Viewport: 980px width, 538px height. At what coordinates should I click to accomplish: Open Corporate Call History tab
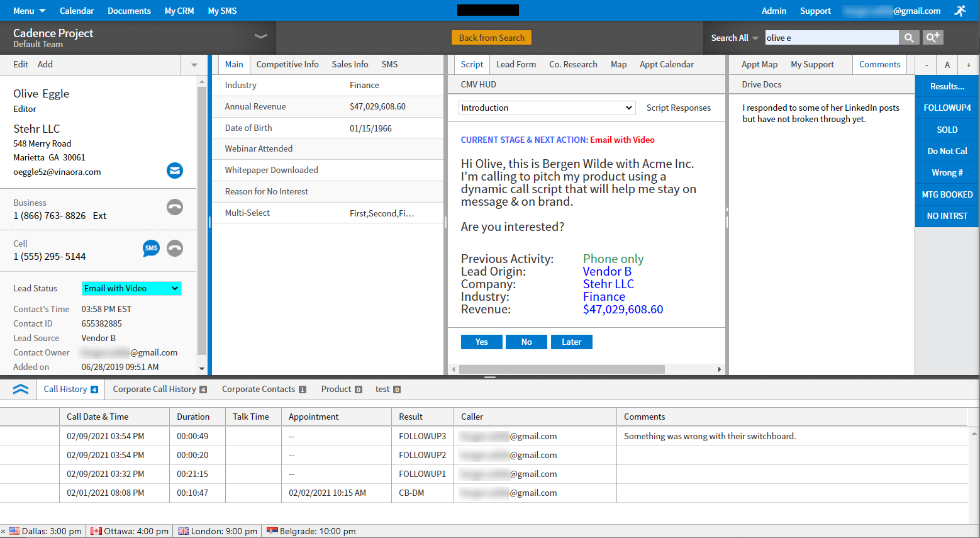(x=160, y=389)
